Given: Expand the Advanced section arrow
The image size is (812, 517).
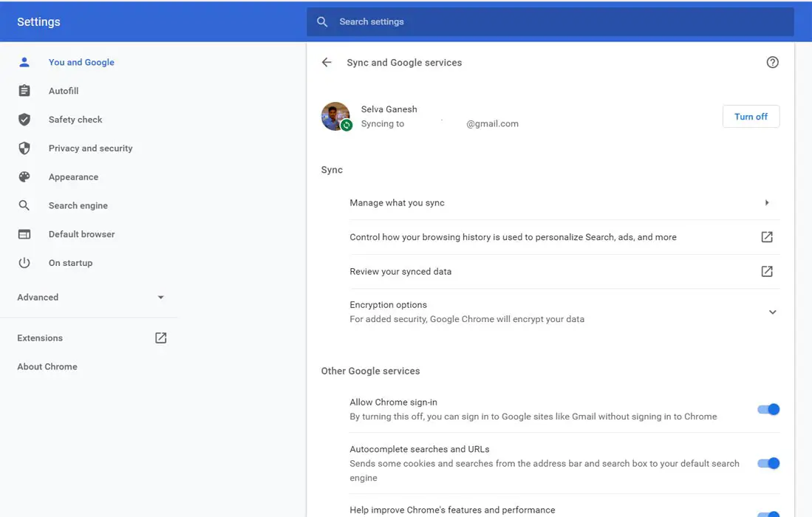Looking at the screenshot, I should tap(160, 297).
